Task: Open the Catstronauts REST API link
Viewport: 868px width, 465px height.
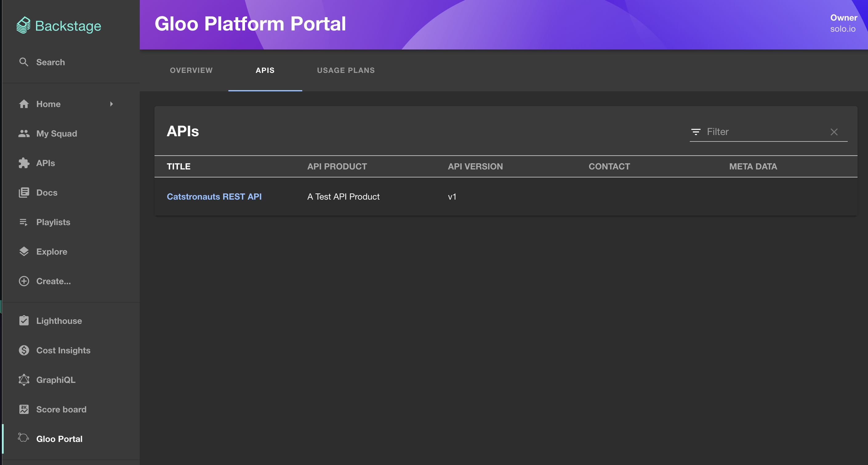Action: 214,197
